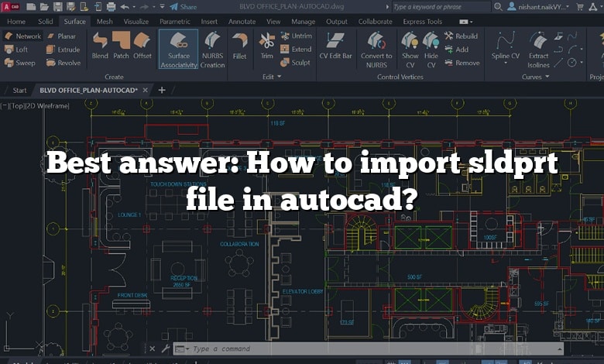Click Hide CV
Screen dimensions: 604x364
(431, 50)
